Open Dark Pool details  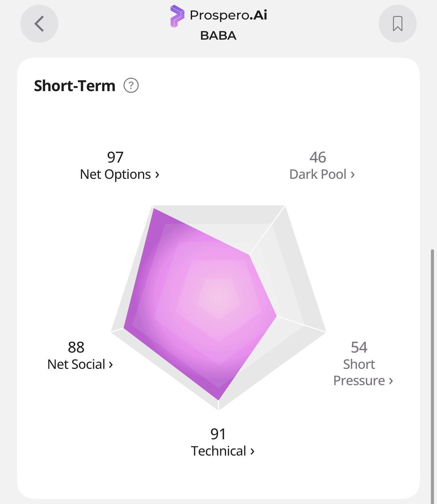322,174
